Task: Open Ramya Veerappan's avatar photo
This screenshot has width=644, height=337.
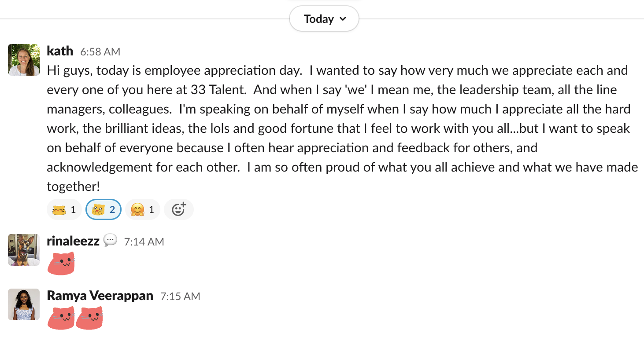Action: [24, 304]
